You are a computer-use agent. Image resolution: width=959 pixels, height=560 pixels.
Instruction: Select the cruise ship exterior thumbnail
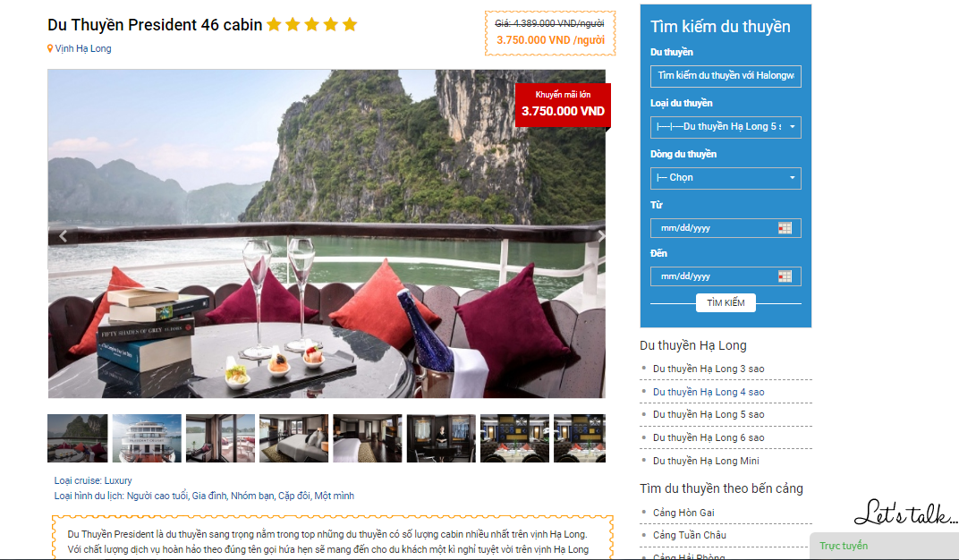tap(147, 437)
